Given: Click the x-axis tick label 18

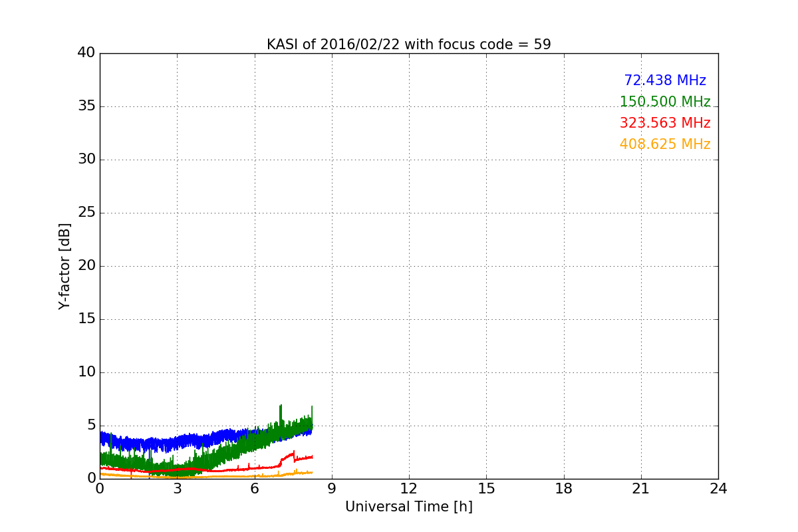Looking at the screenshot, I should point(564,489).
